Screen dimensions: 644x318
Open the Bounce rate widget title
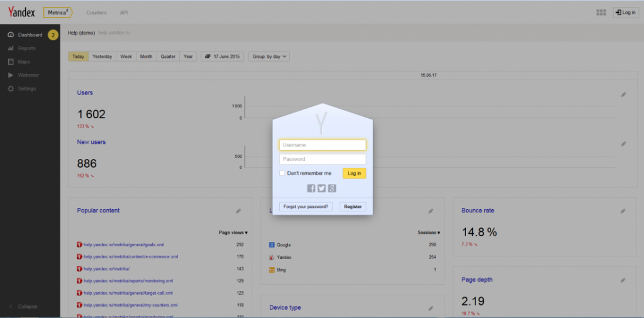click(x=478, y=211)
